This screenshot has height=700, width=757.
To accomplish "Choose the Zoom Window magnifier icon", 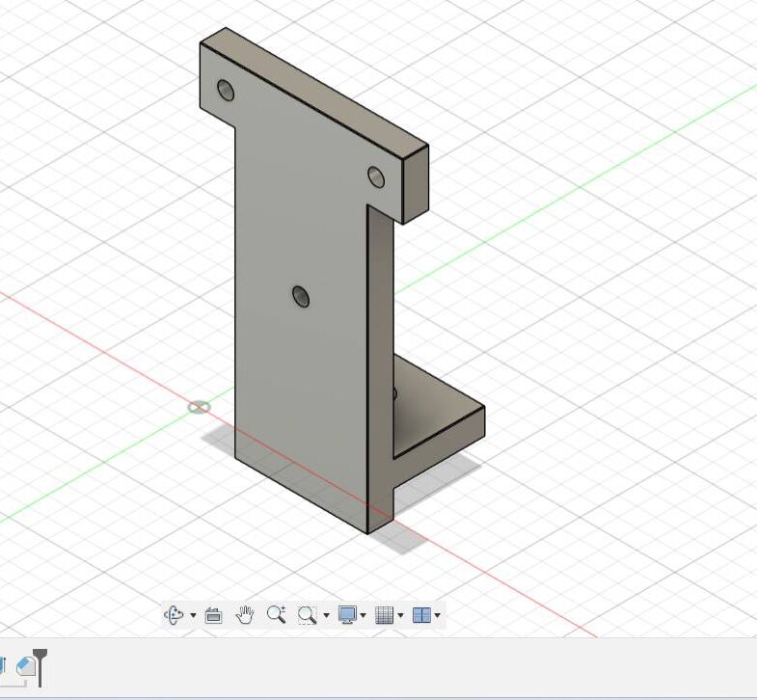I will click(x=308, y=615).
